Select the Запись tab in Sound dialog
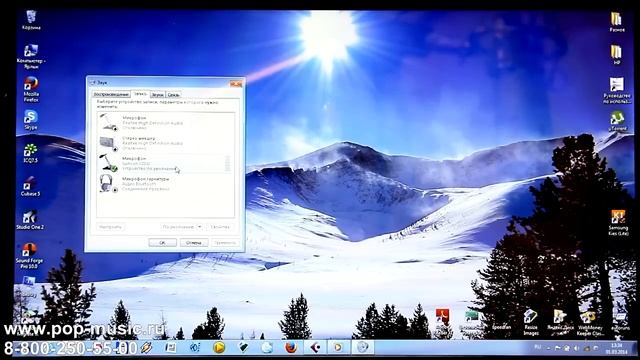Screen dimensions: 640x360 pos(140,94)
